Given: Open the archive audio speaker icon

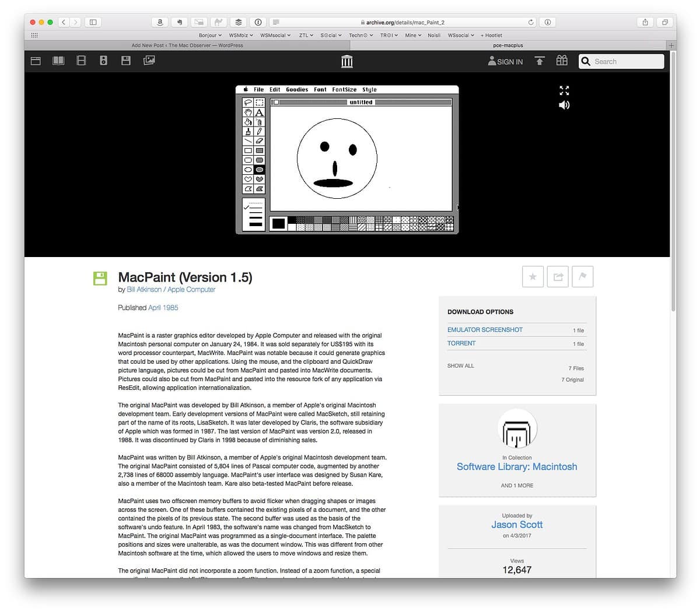Looking at the screenshot, I should 104,61.
